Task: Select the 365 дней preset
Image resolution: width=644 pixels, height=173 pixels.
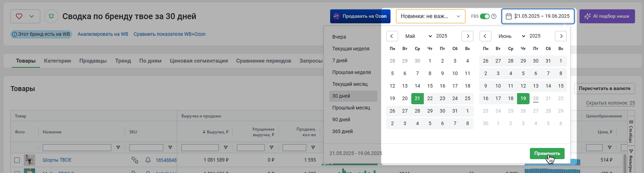Action: pyautogui.click(x=353, y=131)
